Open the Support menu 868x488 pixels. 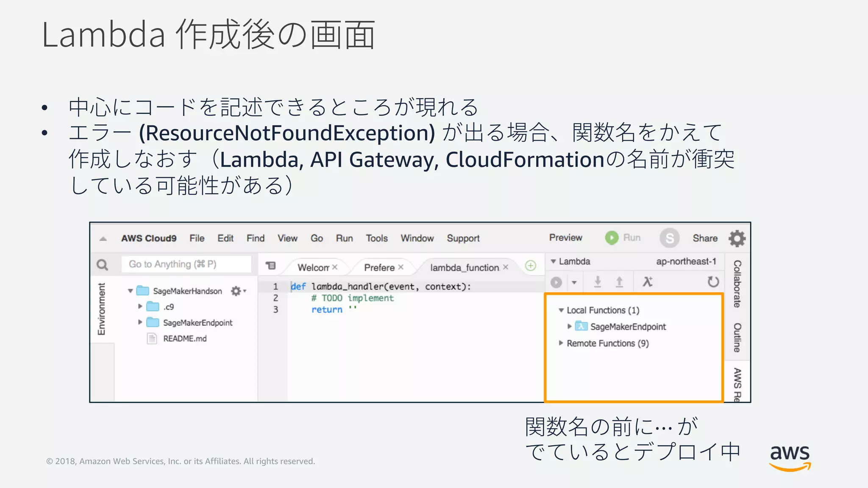tap(463, 238)
